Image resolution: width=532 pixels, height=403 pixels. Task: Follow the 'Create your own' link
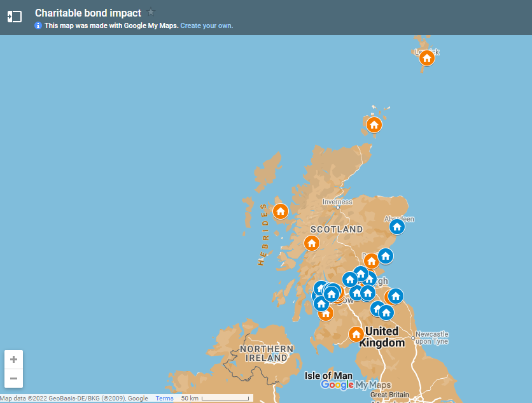pyautogui.click(x=206, y=26)
